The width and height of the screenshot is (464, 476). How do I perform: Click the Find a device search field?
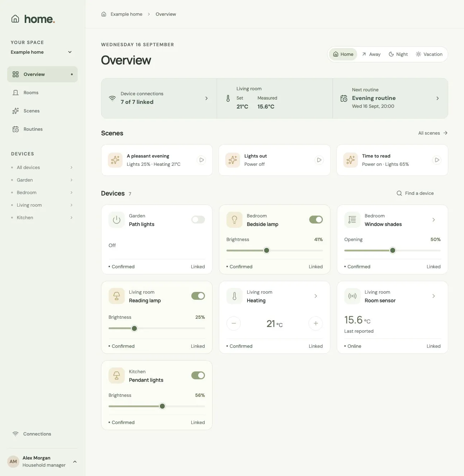pos(419,193)
